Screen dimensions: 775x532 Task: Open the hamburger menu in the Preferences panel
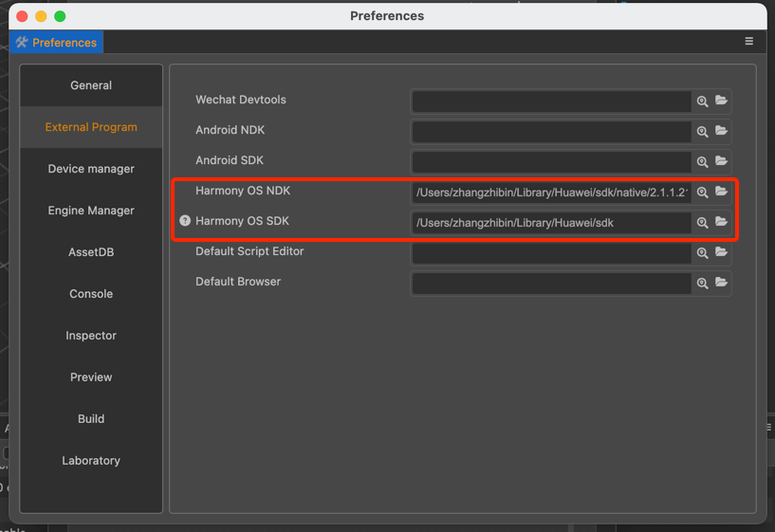click(x=748, y=42)
